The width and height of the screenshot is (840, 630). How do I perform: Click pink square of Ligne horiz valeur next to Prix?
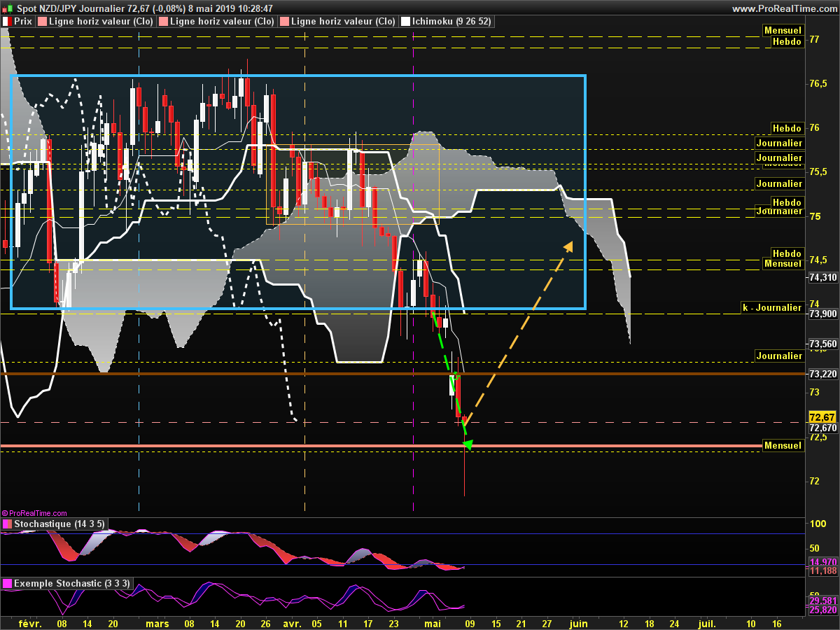(41, 22)
